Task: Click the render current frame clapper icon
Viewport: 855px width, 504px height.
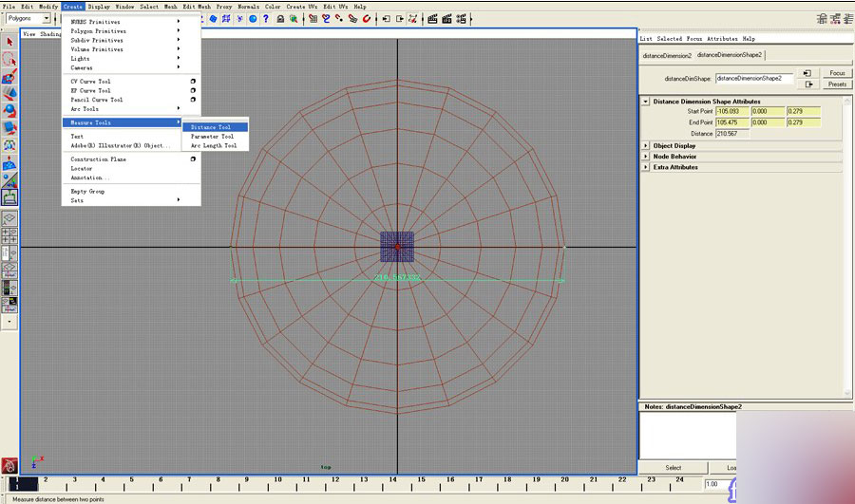Action: 432,18
